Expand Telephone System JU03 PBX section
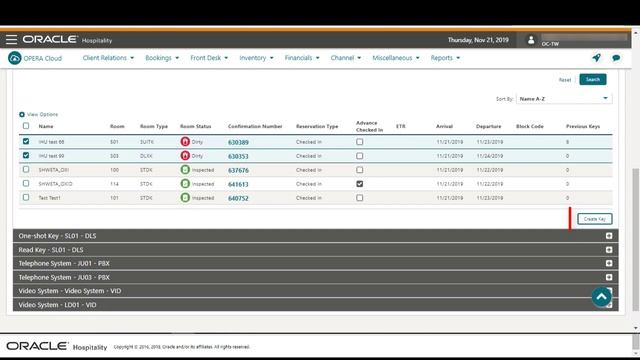The width and height of the screenshot is (640, 360). tap(609, 277)
